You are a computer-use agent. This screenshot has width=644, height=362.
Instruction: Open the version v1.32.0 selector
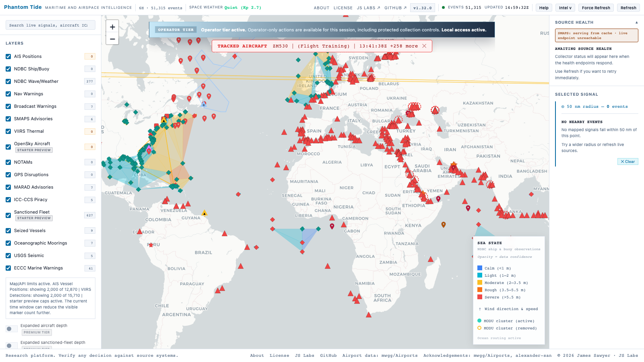[x=422, y=8]
